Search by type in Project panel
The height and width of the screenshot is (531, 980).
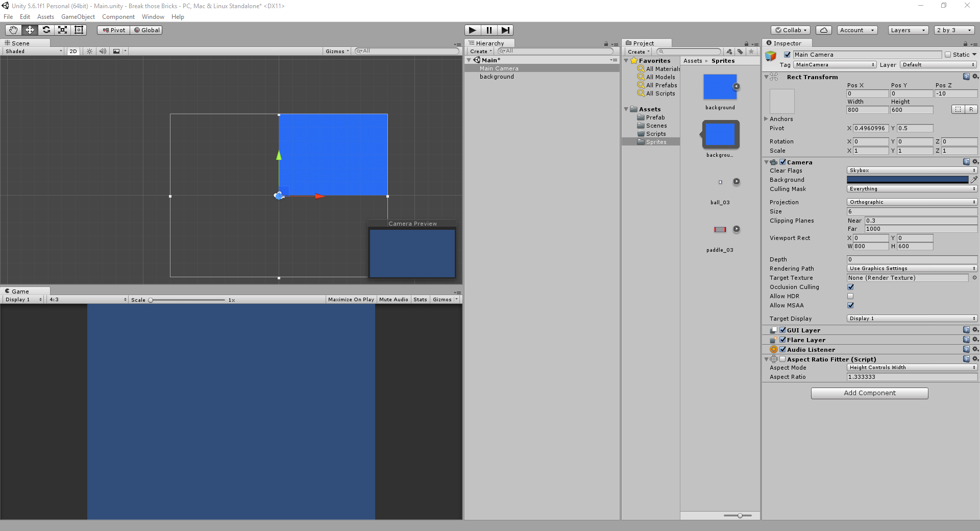pos(729,52)
